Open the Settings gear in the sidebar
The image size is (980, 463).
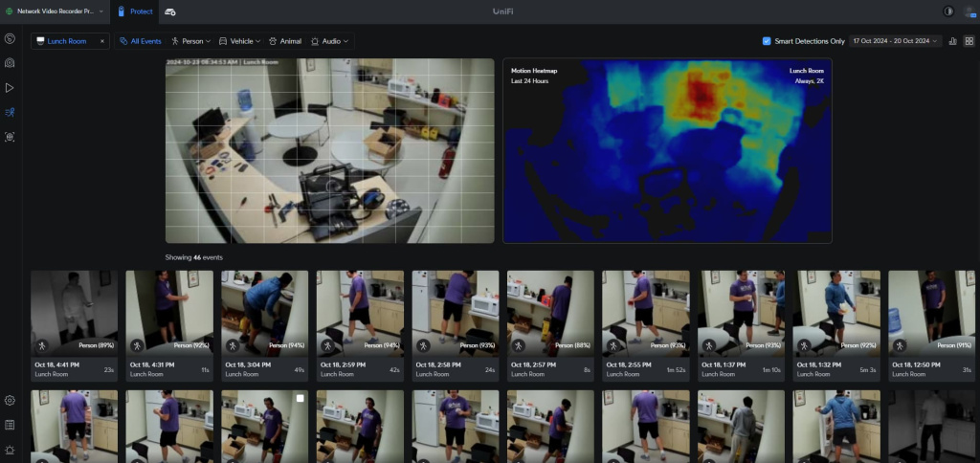click(10, 400)
